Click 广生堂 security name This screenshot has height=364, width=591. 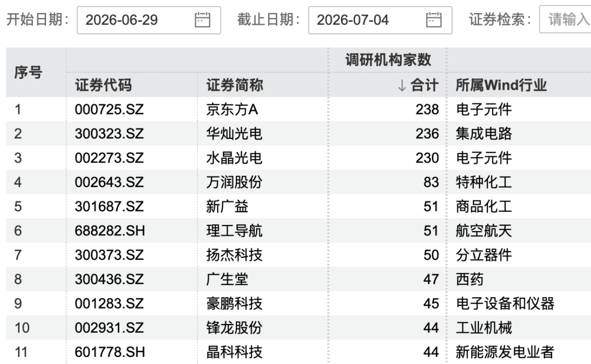click(227, 279)
